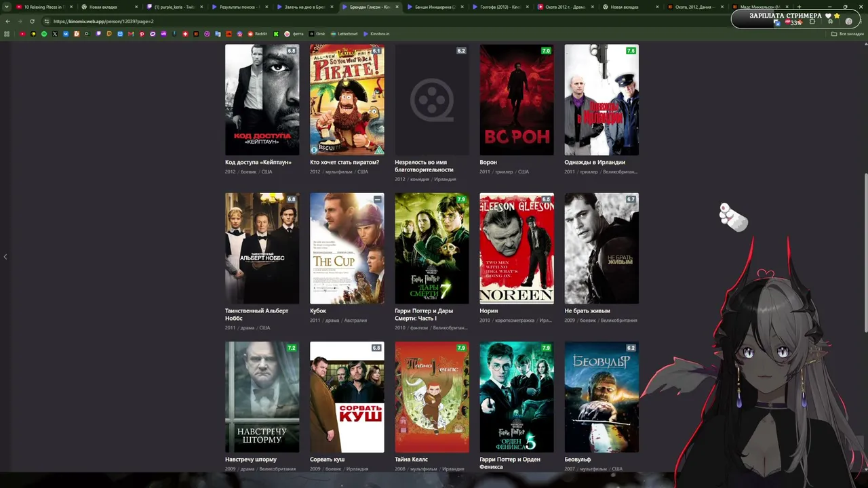The width and height of the screenshot is (868, 488).
Task: Open the Kinobox.in bookmark
Action: click(376, 34)
